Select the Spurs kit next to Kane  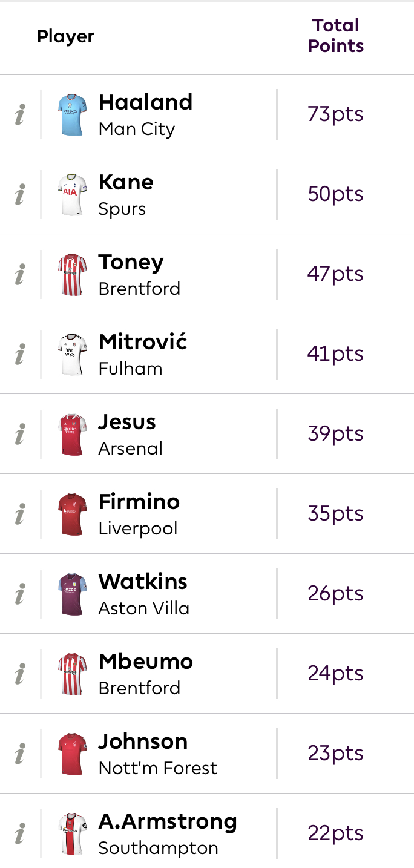(x=72, y=194)
